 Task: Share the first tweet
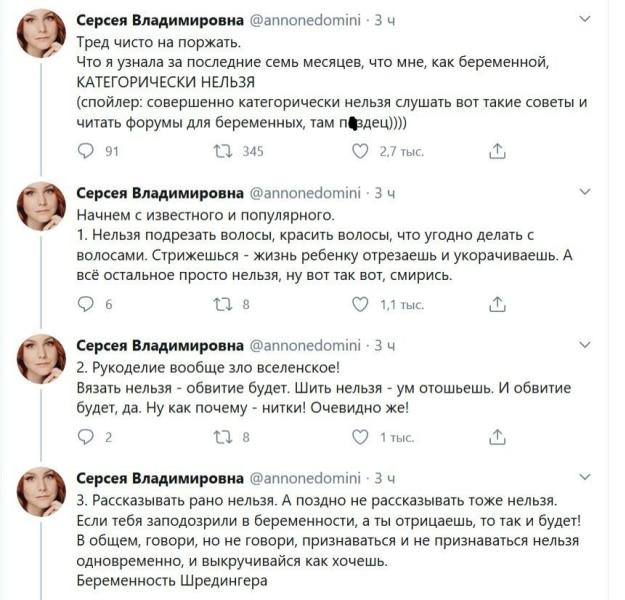click(497, 151)
